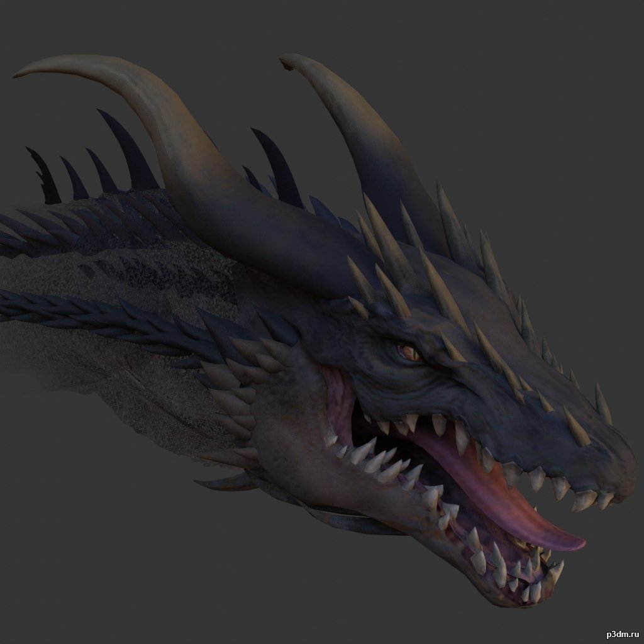This screenshot has width=644, height=644.
Task: Click the tip of the dragon's pink tongue
Action: click(575, 542)
